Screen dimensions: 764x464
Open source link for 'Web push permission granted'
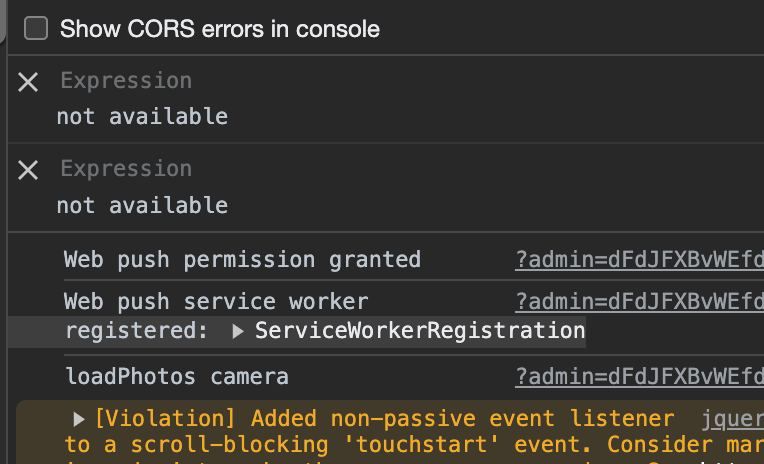638,260
